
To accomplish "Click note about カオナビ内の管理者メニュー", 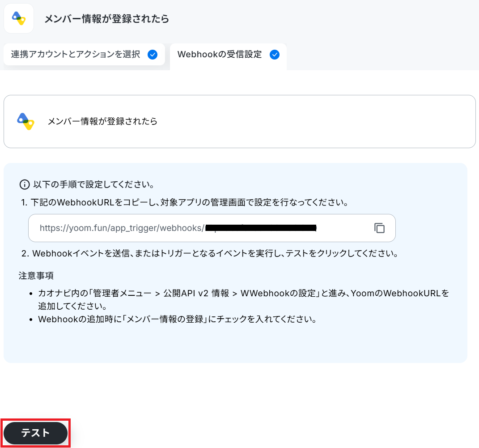I will pos(243,299).
